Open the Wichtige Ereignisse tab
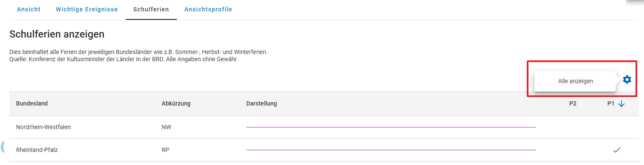 (87, 9)
